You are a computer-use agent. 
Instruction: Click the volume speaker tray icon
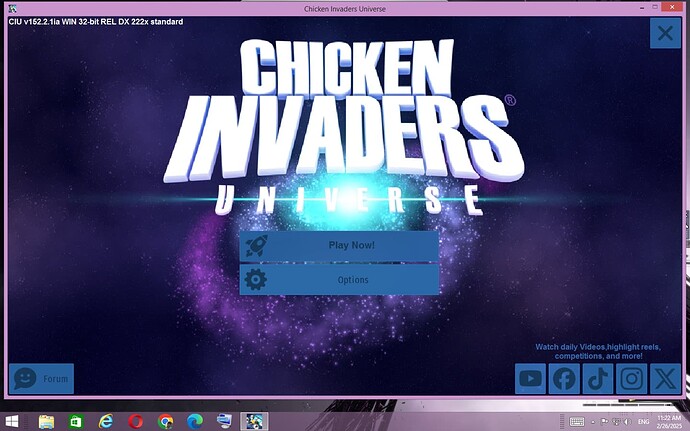click(x=627, y=421)
